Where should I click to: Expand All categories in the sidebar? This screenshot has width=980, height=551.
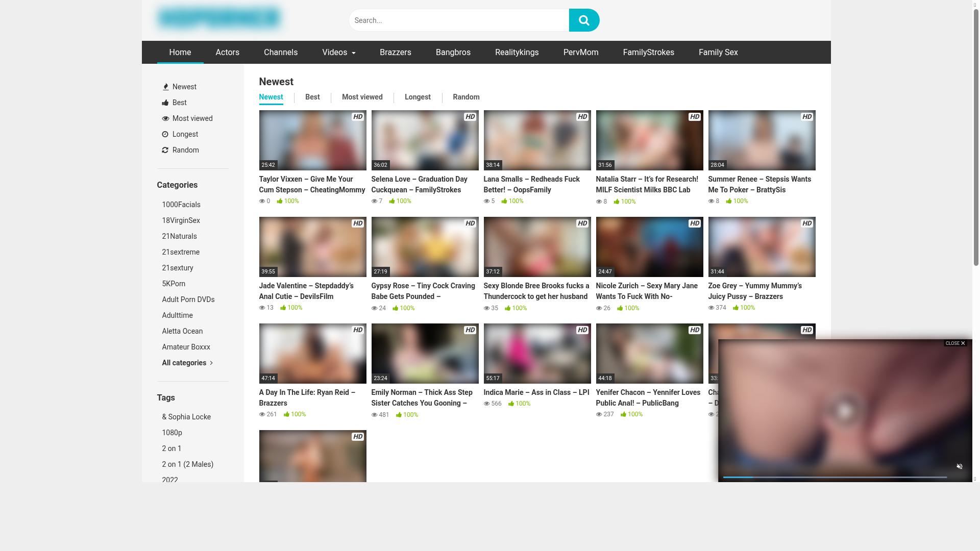(187, 363)
